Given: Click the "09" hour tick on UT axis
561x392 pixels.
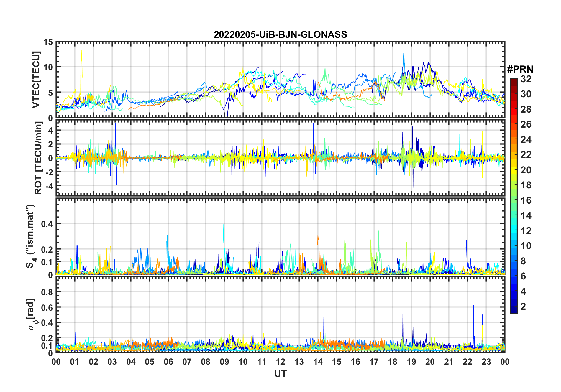Looking at the screenshot, I should (224, 362).
